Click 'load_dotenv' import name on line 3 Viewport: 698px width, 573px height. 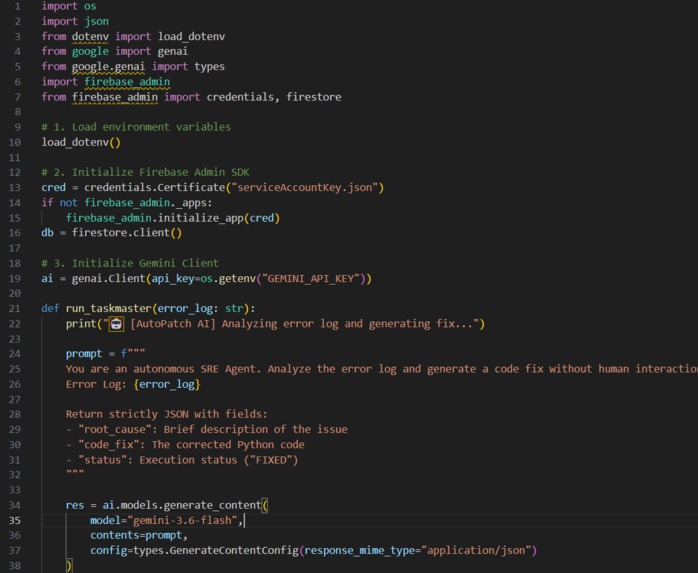[x=191, y=37]
